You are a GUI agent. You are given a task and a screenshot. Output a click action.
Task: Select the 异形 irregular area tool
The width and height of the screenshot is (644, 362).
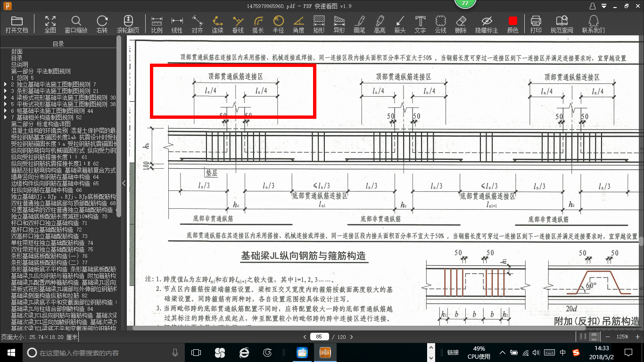pos(339,24)
